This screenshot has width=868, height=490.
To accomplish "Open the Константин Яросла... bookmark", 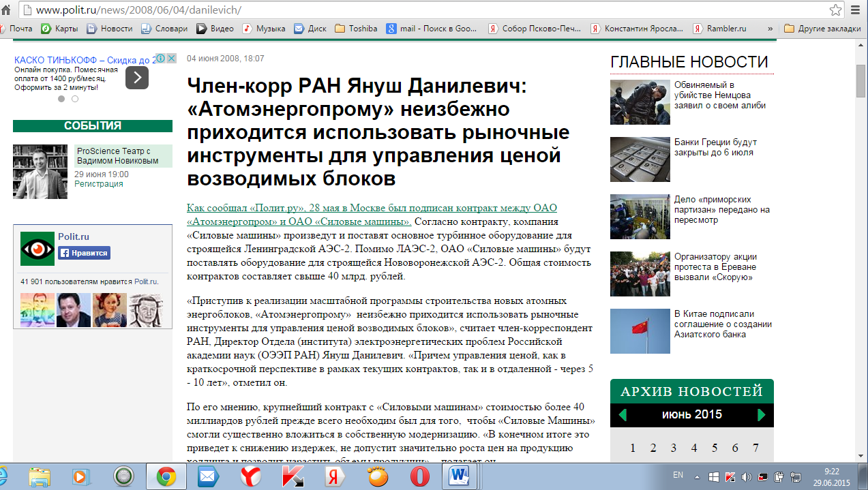I will (x=637, y=29).
